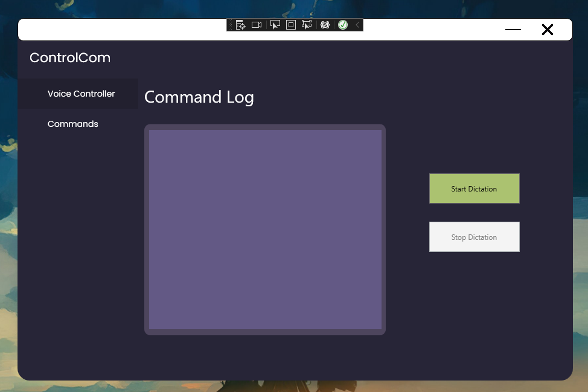Click the dotted toolbar grip handle
This screenshot has height=392, width=588.
click(230, 25)
